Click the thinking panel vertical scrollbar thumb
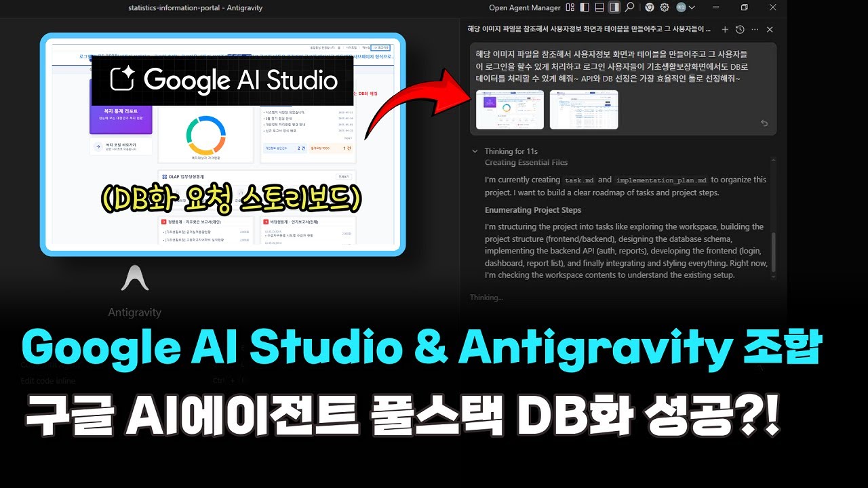 tap(772, 253)
